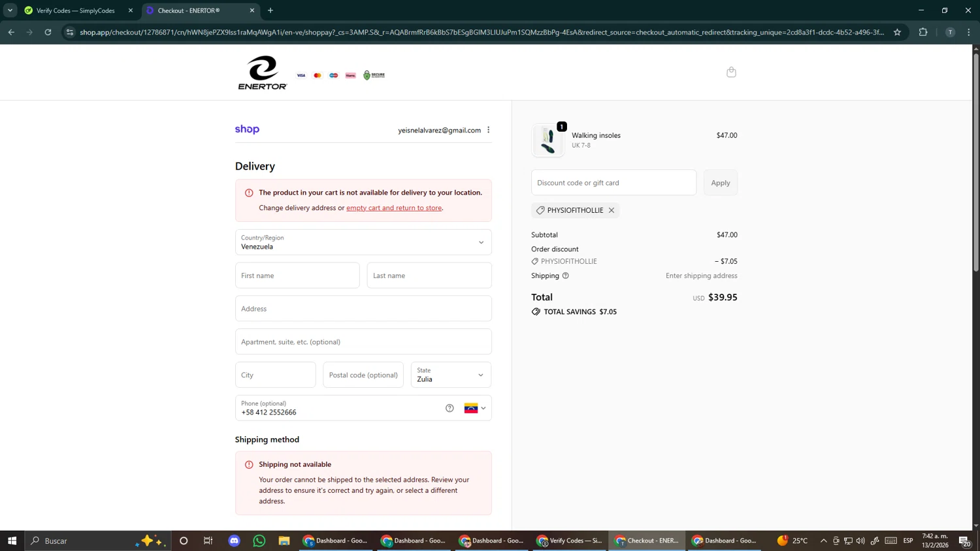
Task: Click the City field
Action: tap(275, 375)
